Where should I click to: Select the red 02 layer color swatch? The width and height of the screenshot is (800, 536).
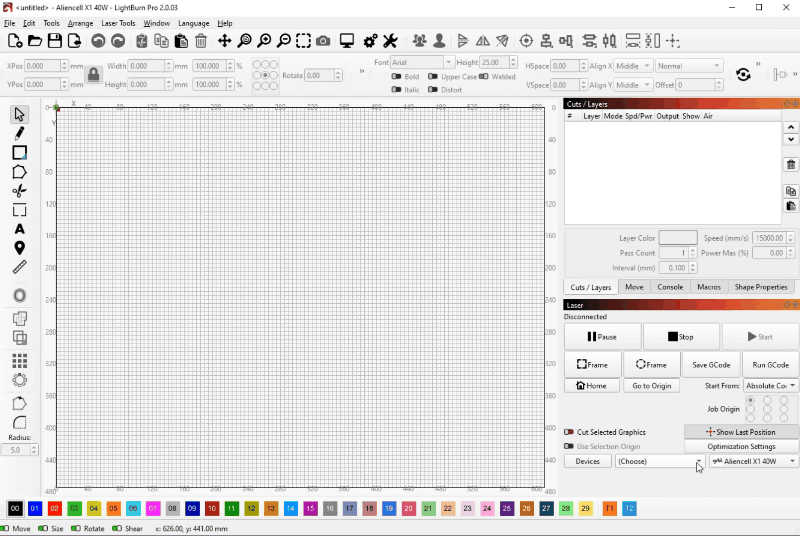tap(55, 508)
